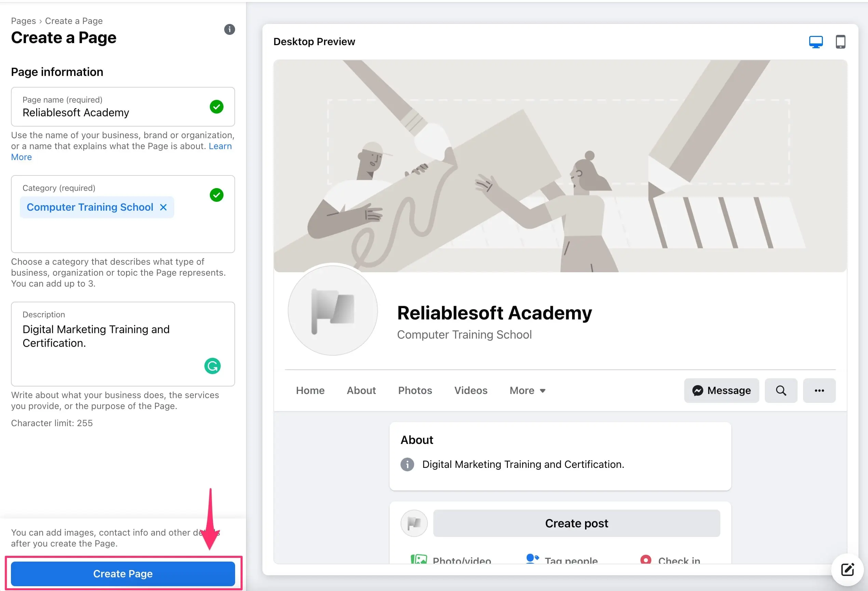Remove the Computer Training School category tag
868x591 pixels.
tap(163, 207)
